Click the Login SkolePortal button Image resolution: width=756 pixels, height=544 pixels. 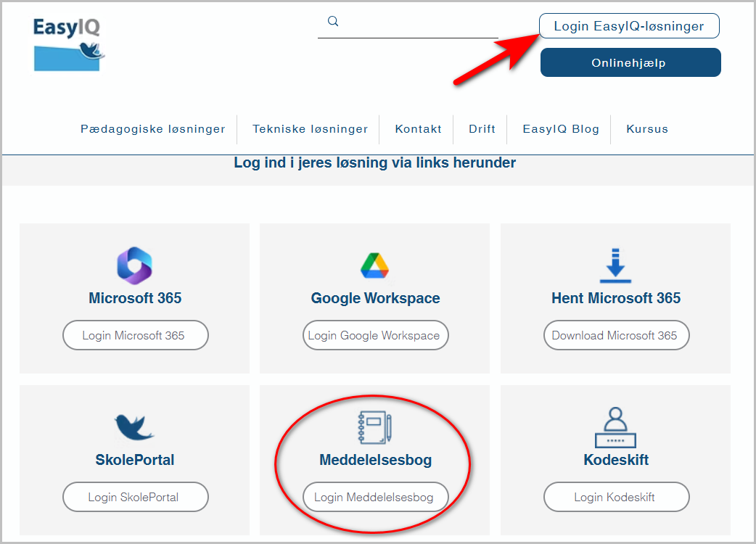[136, 498]
